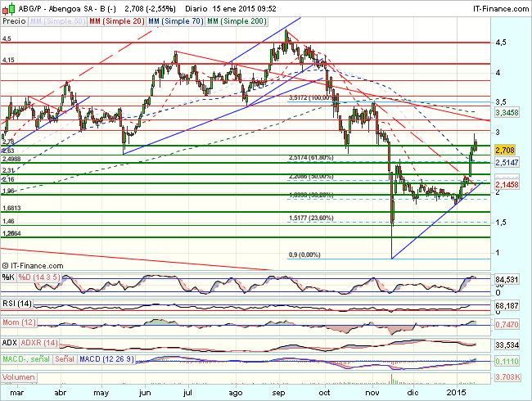The width and height of the screenshot is (532, 401).
Task: Toggle the MM (Simple 70) legend label
Action: click(x=176, y=21)
